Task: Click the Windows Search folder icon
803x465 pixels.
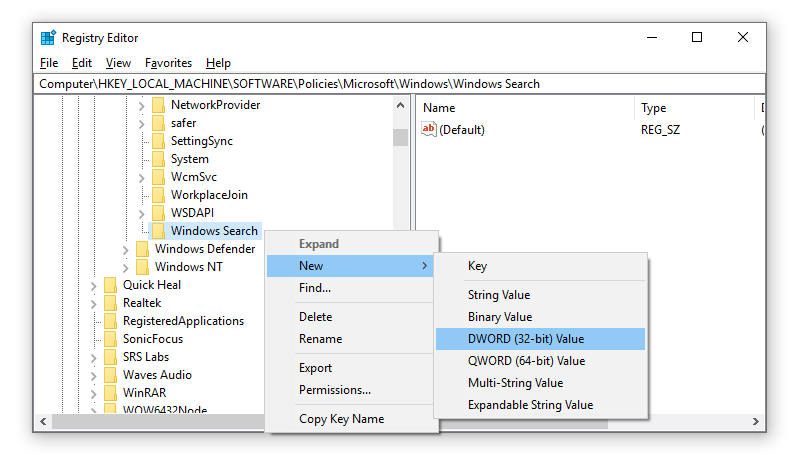Action: point(159,230)
